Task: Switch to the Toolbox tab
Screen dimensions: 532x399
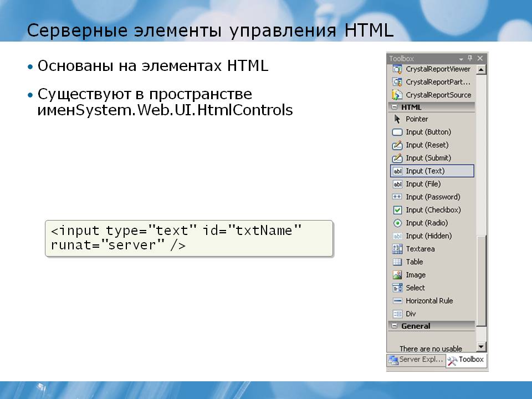Action: [466, 360]
